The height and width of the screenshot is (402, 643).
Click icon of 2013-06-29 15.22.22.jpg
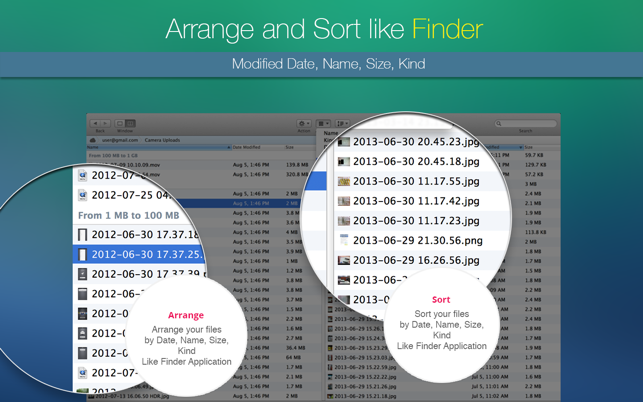(330, 377)
